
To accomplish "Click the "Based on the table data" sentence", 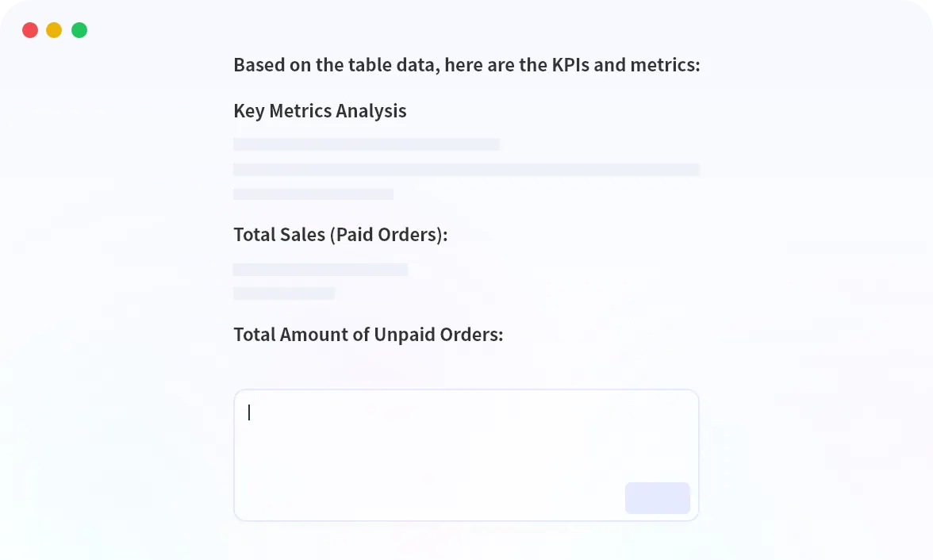I will 466,65.
